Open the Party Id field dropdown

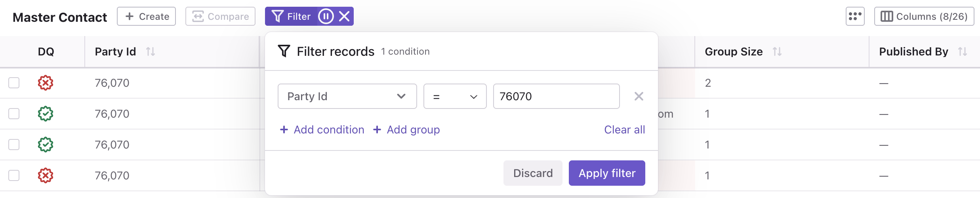[x=347, y=96]
